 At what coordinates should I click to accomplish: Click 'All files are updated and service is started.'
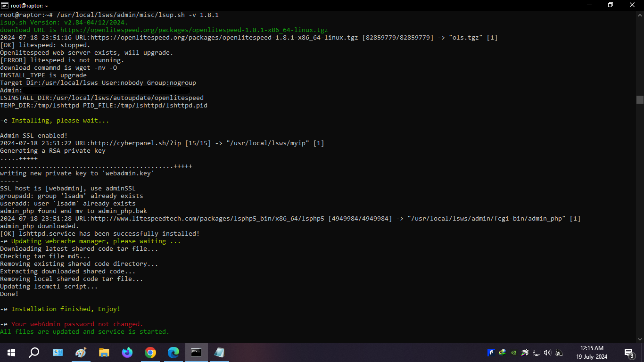tap(85, 332)
